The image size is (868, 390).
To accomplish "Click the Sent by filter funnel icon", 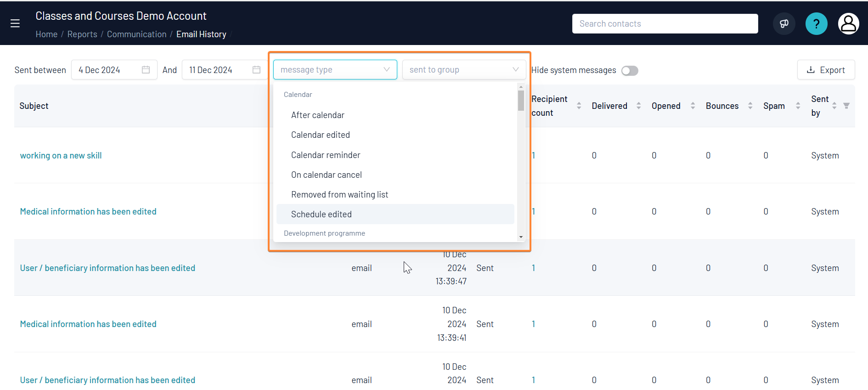I will pyautogui.click(x=846, y=106).
